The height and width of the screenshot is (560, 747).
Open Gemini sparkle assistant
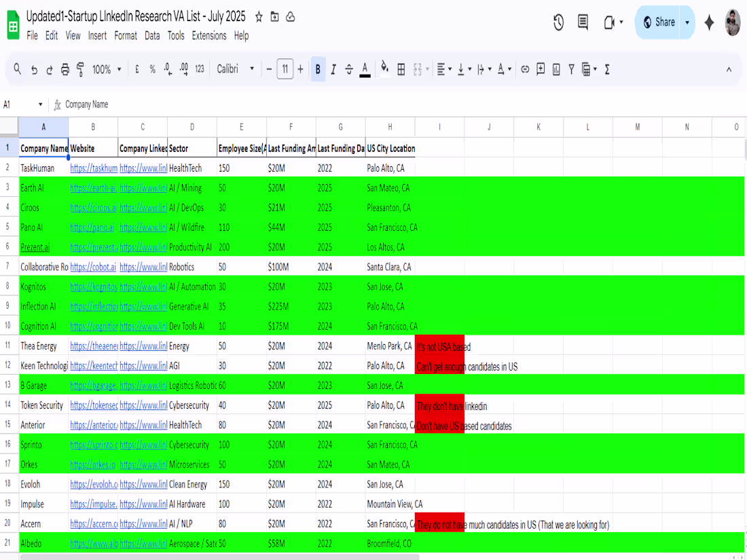coord(709,22)
